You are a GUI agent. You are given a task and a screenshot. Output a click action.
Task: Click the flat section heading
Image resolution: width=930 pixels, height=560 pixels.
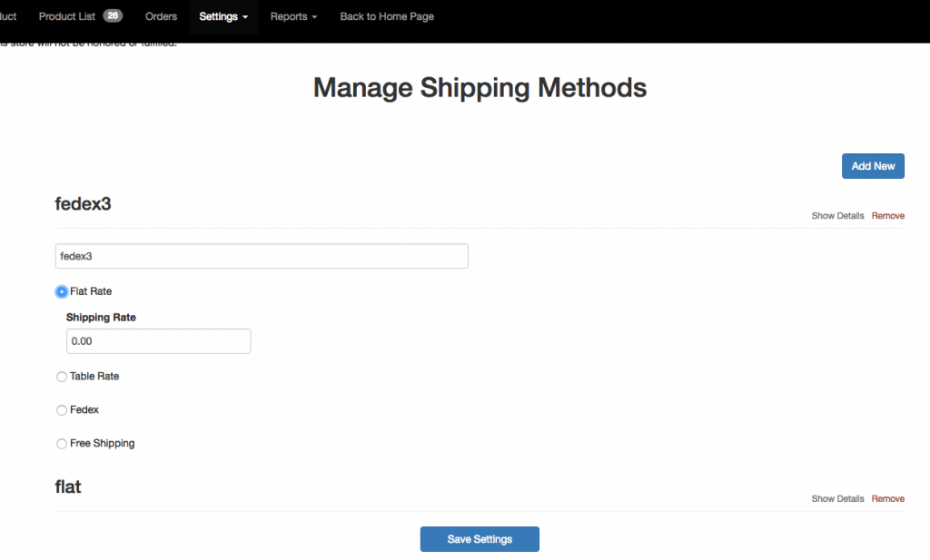tap(68, 486)
